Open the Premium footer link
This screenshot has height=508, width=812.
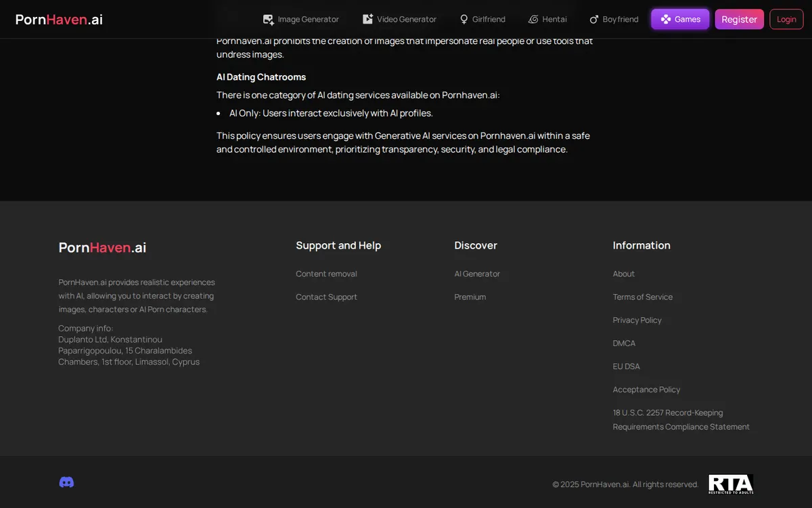(470, 297)
